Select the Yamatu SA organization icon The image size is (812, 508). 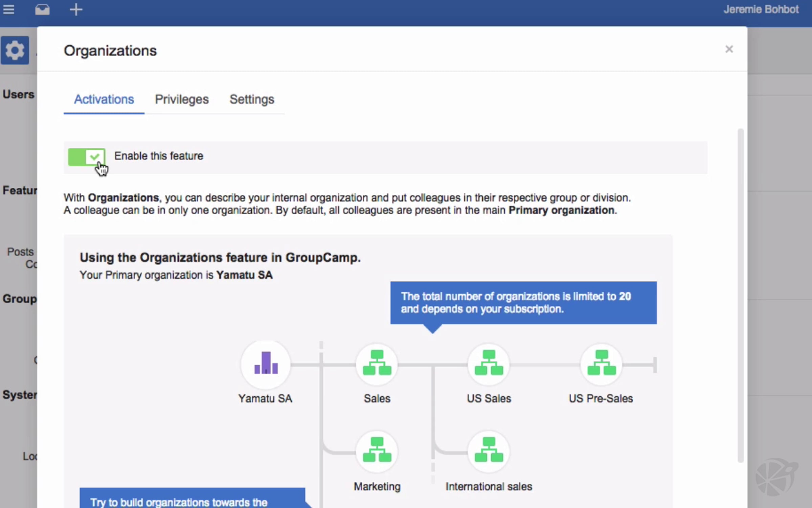(266, 364)
